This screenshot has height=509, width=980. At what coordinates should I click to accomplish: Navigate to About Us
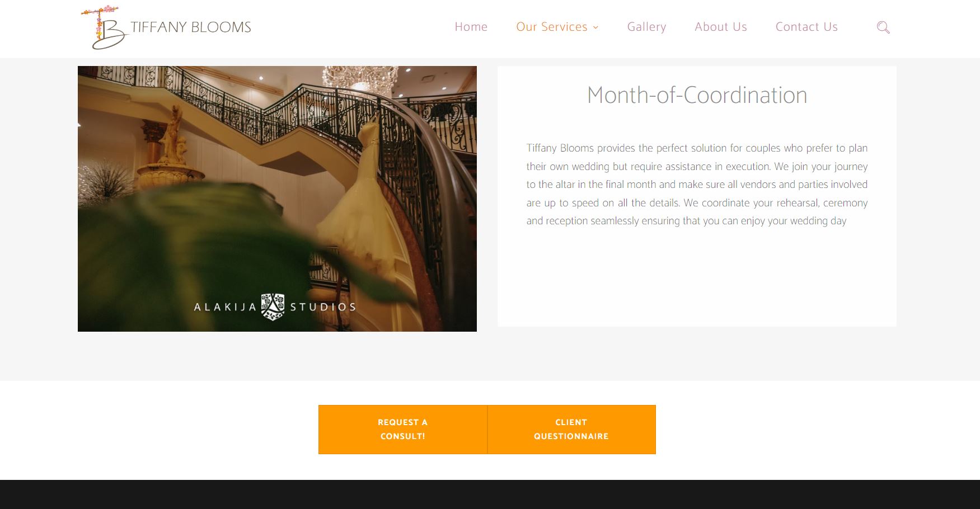721,27
